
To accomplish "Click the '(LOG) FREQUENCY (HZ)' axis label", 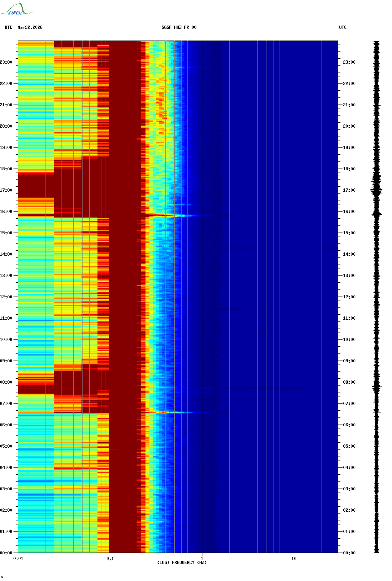I will tap(182, 563).
